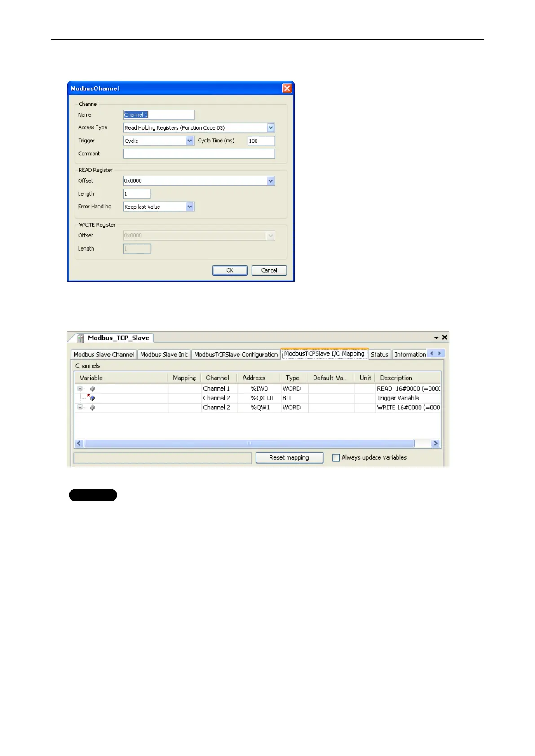The height and width of the screenshot is (756, 535).
Task: Close the Modbus_TCP_Slave editor
Action: click(445, 338)
